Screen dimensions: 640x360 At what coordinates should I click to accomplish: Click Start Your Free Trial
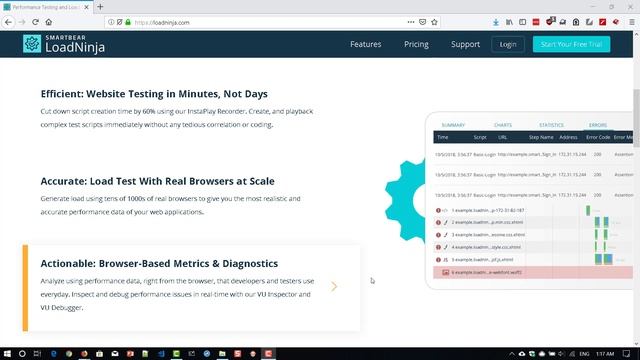(571, 44)
